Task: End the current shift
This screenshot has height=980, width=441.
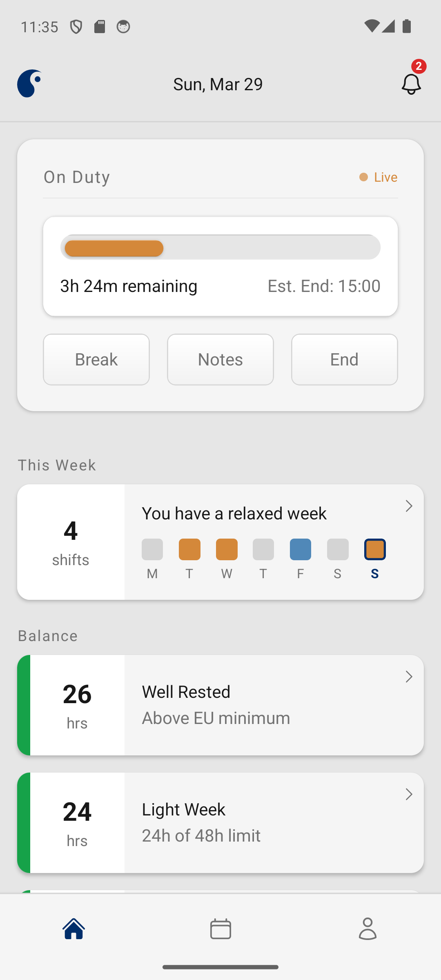Action: [344, 359]
